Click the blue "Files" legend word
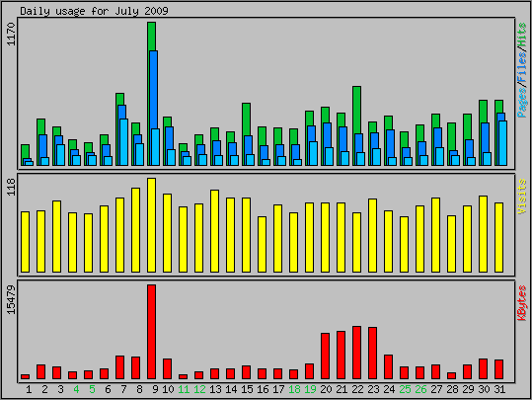 coord(522,67)
